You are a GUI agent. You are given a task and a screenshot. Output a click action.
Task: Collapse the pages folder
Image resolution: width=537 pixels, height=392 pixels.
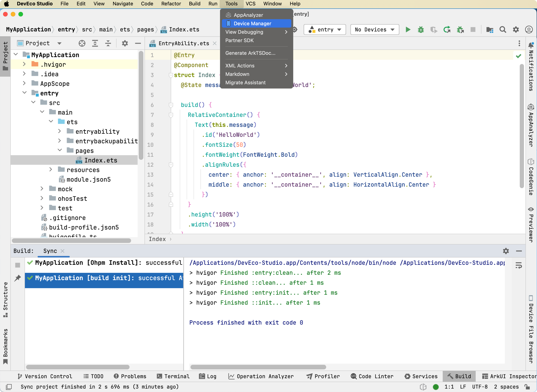tap(60, 150)
